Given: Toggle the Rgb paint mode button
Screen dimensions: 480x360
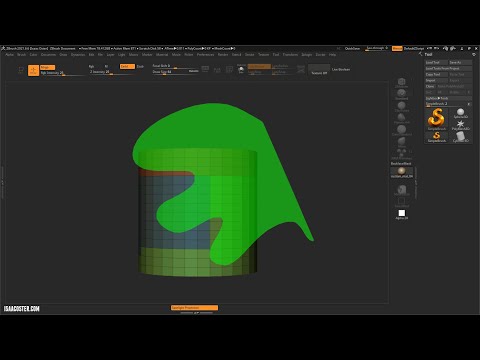Looking at the screenshot, I should tap(91, 66).
